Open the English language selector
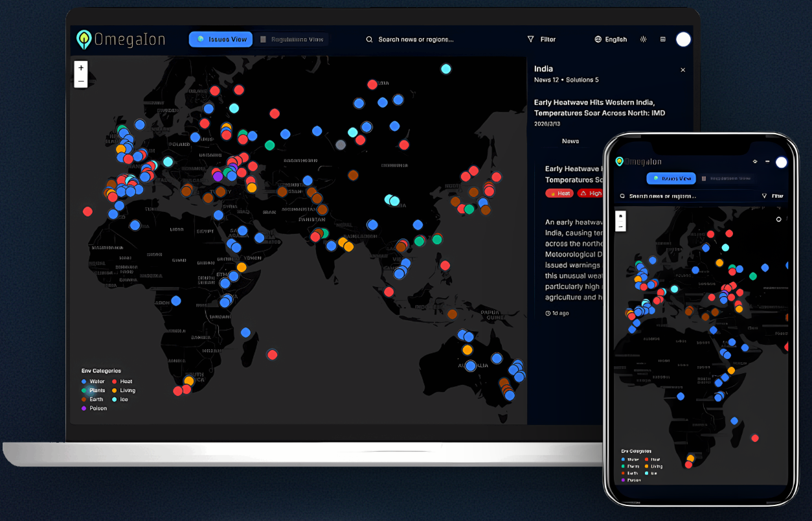This screenshot has height=521, width=812. point(611,40)
